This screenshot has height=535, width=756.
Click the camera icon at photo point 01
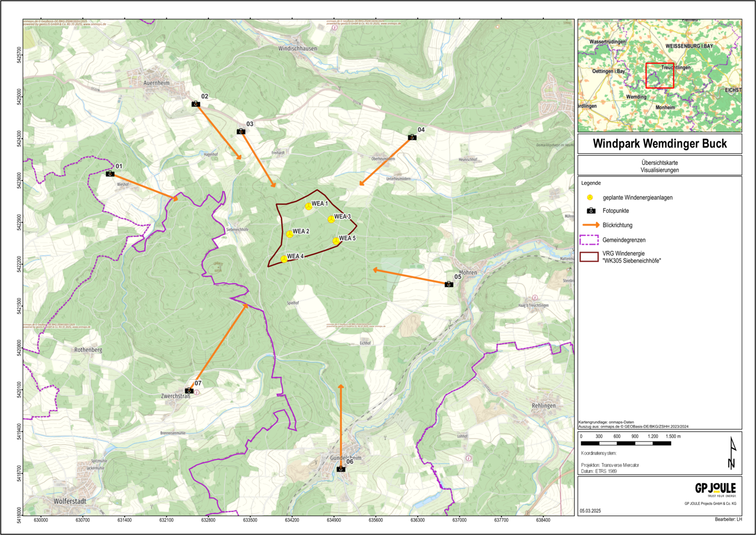pyautogui.click(x=110, y=174)
